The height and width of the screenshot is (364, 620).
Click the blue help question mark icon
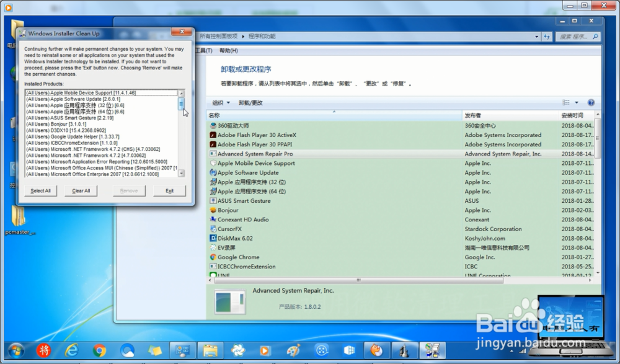coord(591,102)
